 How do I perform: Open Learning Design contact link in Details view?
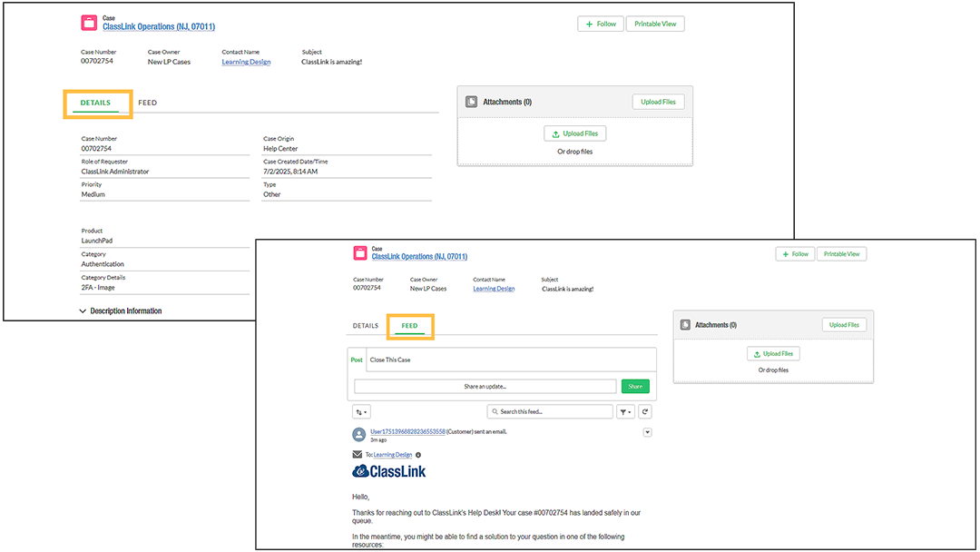(x=246, y=62)
